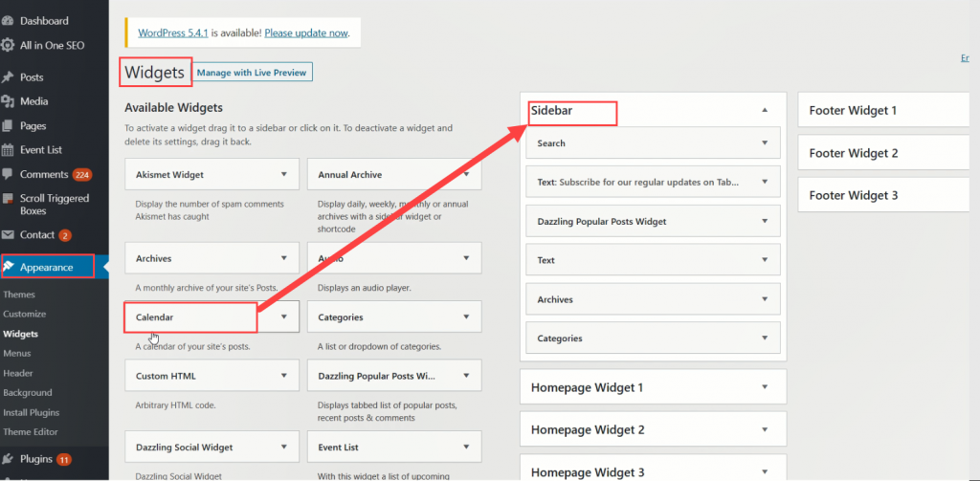Click 'A list or dropdown of categories.' text
The height and width of the screenshot is (481, 980).
[x=380, y=346]
